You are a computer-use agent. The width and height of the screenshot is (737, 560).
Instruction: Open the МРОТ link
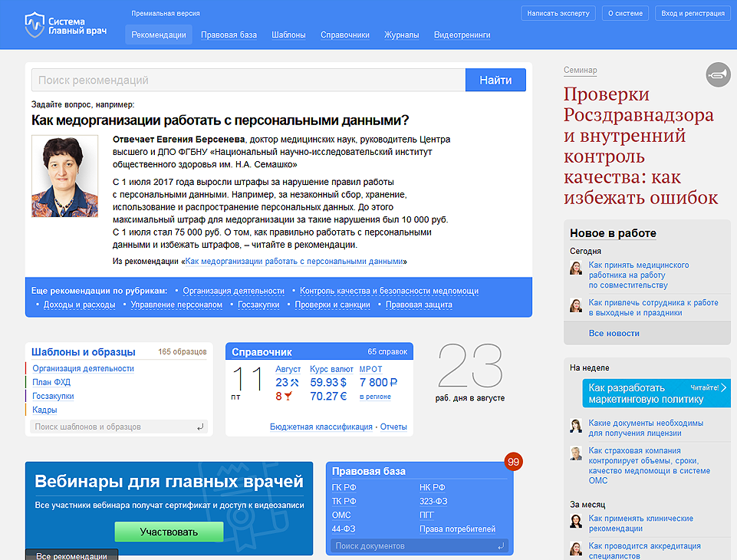click(371, 369)
